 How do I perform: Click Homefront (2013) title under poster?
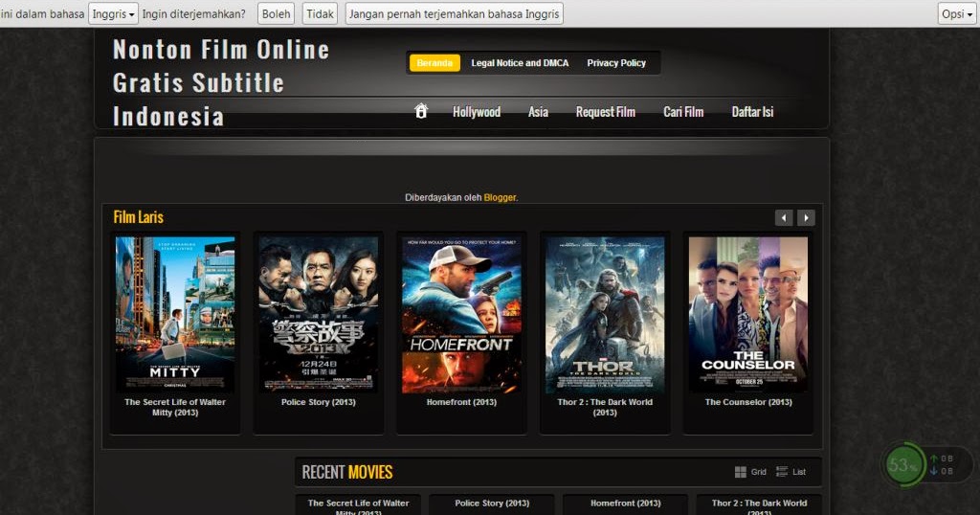click(461, 402)
